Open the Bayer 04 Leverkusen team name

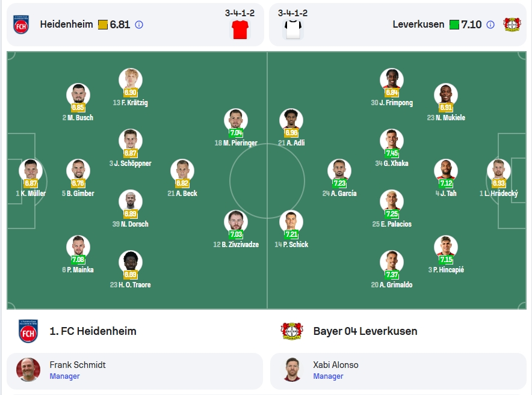pyautogui.click(x=365, y=331)
